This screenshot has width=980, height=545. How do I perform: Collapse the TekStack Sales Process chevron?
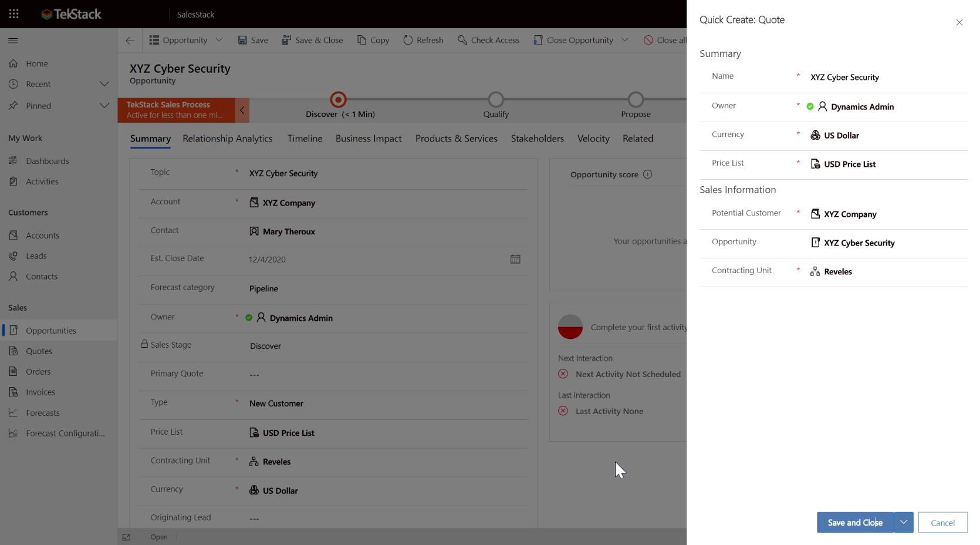coord(242,110)
